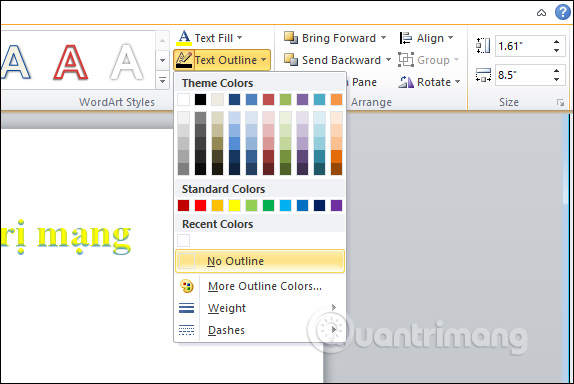The height and width of the screenshot is (384, 574).
Task: Pick the tan theme color swatch
Action: coord(217,99)
